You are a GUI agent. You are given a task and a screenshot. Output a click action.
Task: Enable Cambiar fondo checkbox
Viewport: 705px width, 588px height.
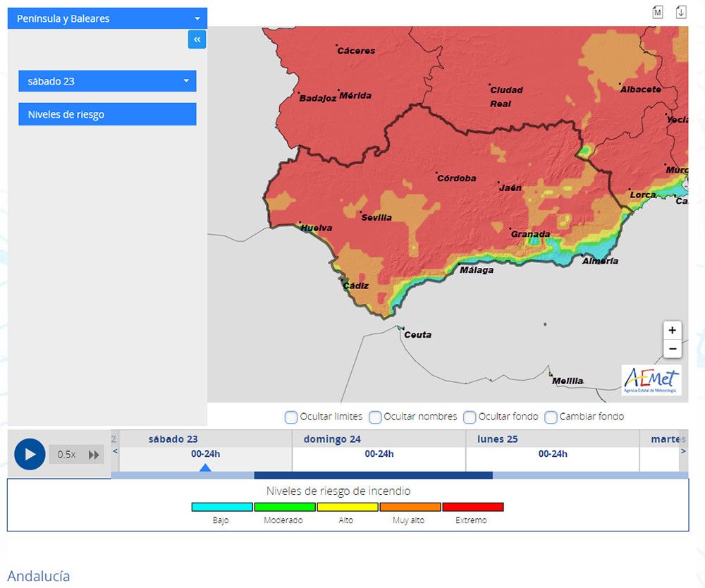click(551, 417)
